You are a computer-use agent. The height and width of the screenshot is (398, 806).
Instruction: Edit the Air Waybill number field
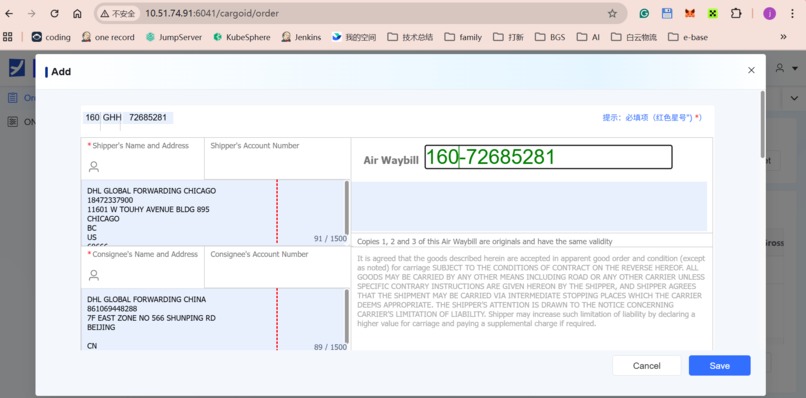[x=548, y=157]
